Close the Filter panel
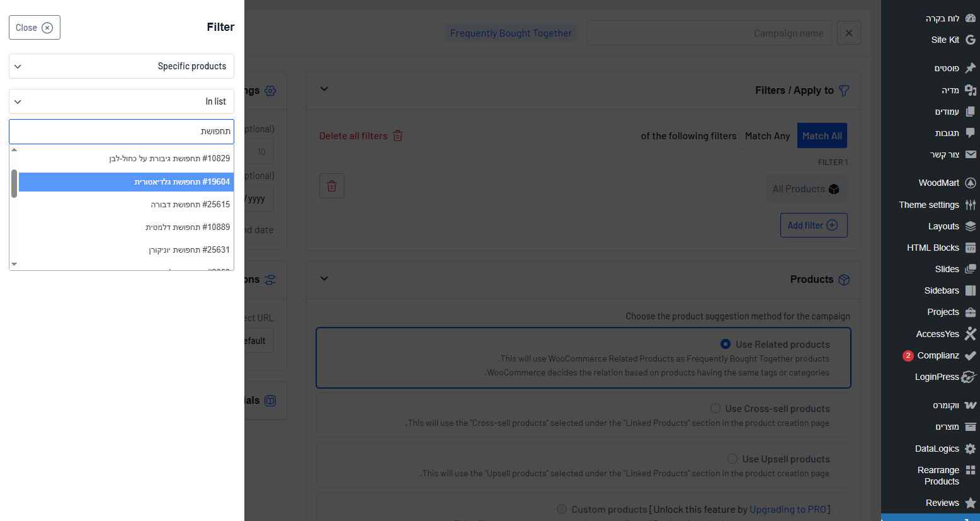 [x=35, y=28]
